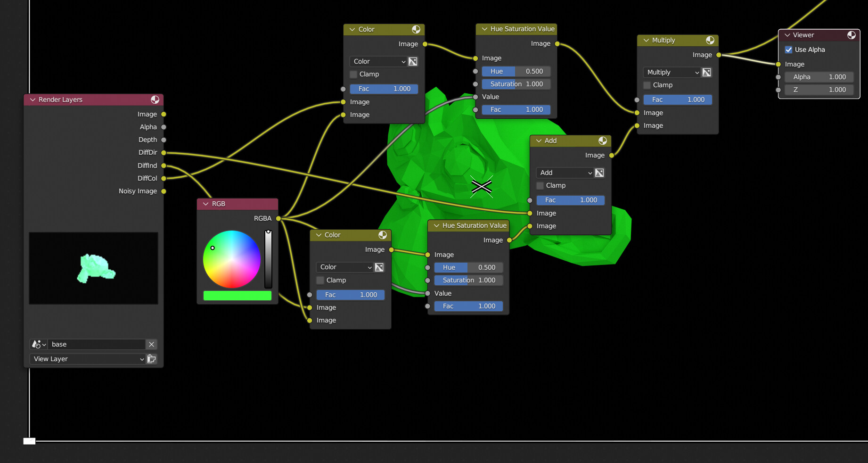
Task: Toggle alpha icon next to Add blend dropdown
Action: [x=599, y=173]
